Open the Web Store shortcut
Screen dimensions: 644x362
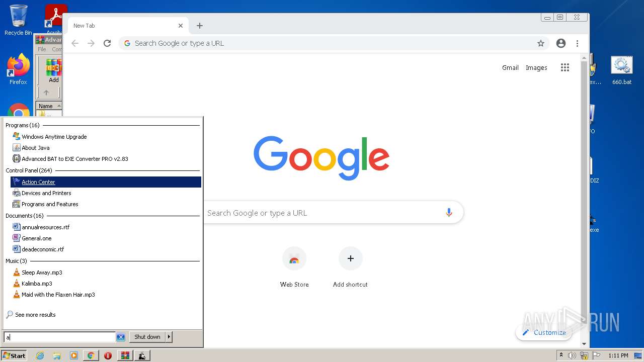point(294,267)
